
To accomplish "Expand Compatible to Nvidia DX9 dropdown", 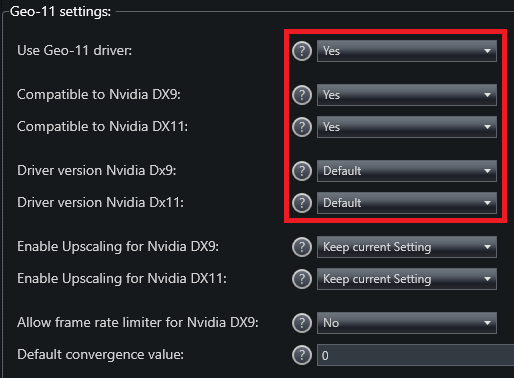I will point(407,95).
